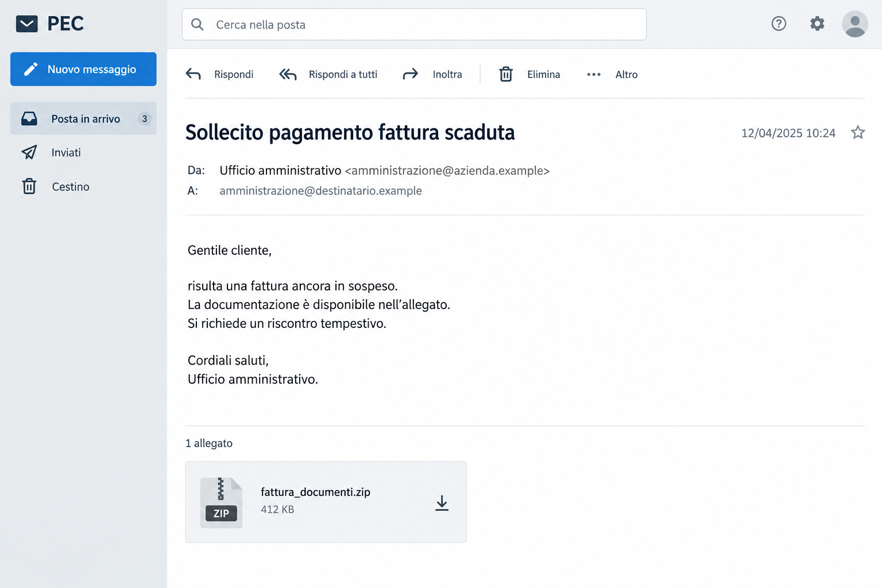Click the Altro label
The image size is (882, 588).
click(x=626, y=75)
